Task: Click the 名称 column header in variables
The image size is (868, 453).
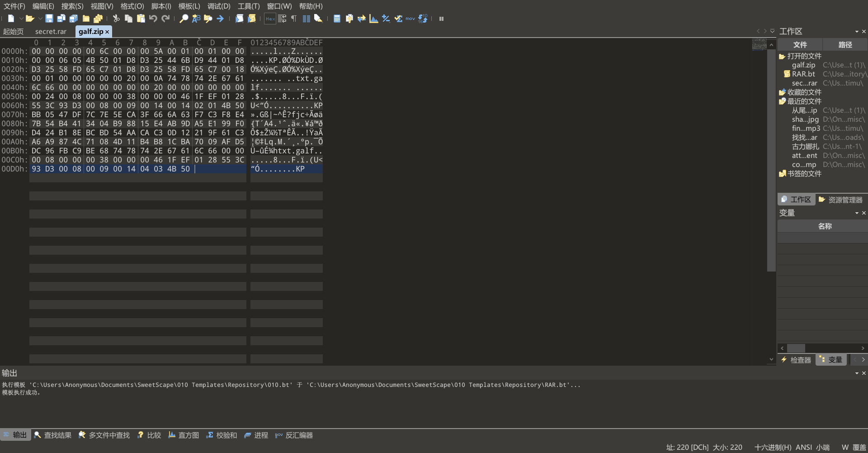Action: pyautogui.click(x=825, y=226)
